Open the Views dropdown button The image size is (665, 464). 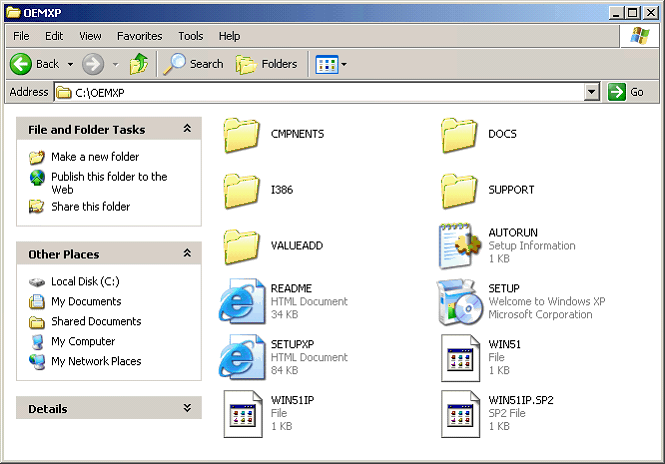[x=331, y=64]
